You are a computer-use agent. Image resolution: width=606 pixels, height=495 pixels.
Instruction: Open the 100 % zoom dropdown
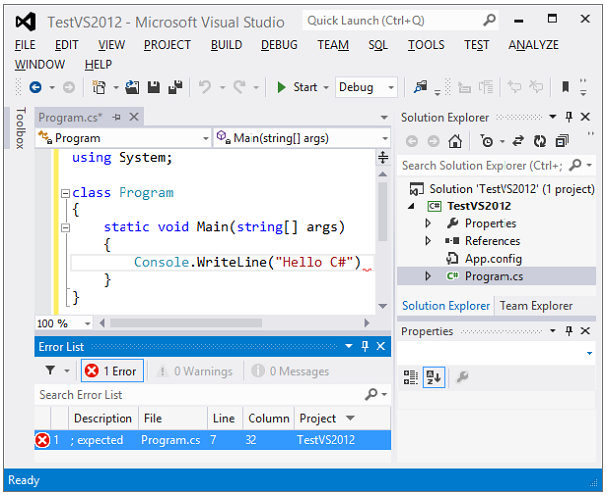point(88,323)
